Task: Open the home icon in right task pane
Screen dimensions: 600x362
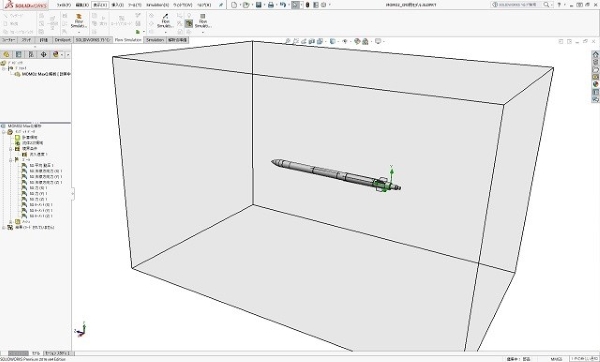Action: 595,54
